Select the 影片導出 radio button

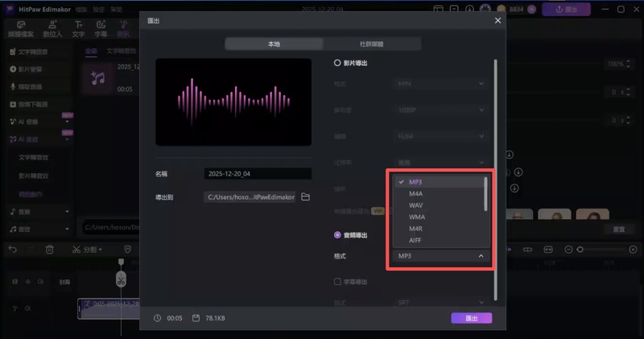click(x=337, y=63)
